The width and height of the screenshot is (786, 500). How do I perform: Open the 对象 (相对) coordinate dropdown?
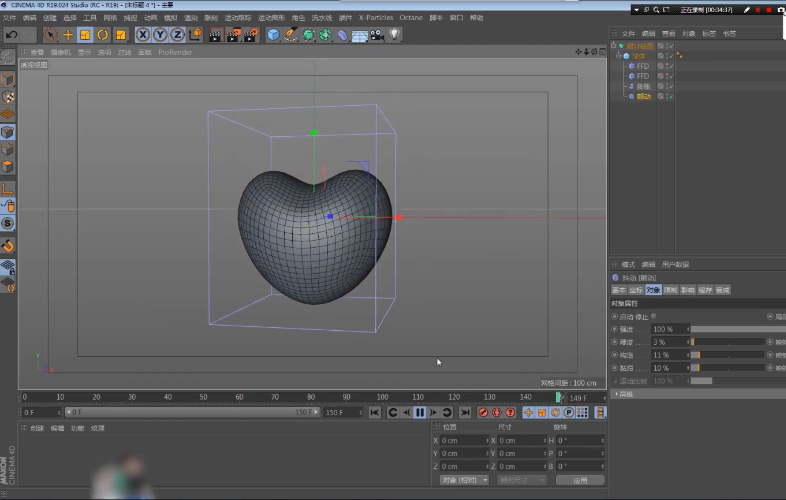pos(464,480)
